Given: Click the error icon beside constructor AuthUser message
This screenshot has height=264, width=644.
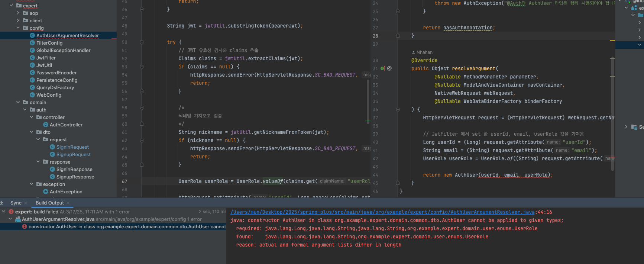Looking at the screenshot, I should [25, 226].
